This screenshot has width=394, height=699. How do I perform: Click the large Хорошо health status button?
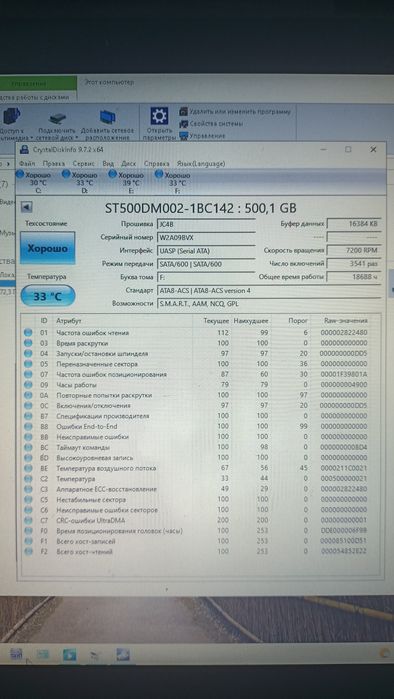(48, 248)
